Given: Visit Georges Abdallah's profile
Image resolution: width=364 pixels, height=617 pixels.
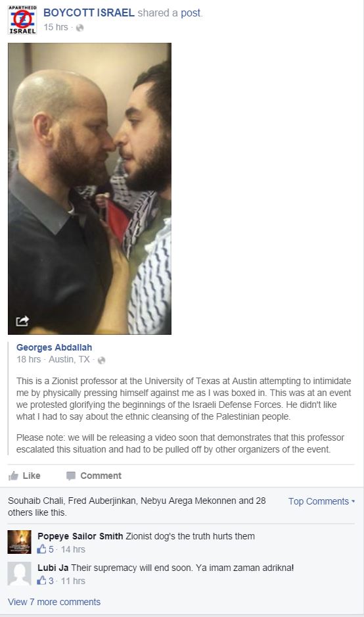Looking at the screenshot, I should point(55,347).
